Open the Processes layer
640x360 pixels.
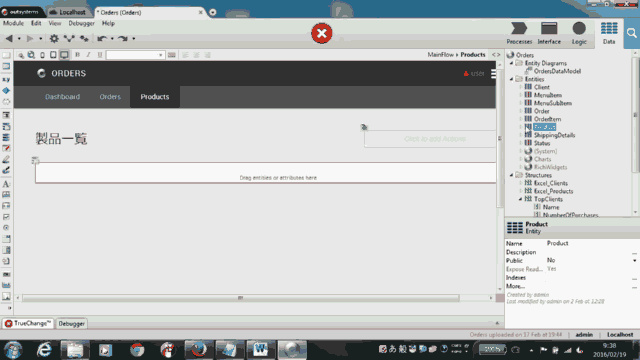pos(519,33)
